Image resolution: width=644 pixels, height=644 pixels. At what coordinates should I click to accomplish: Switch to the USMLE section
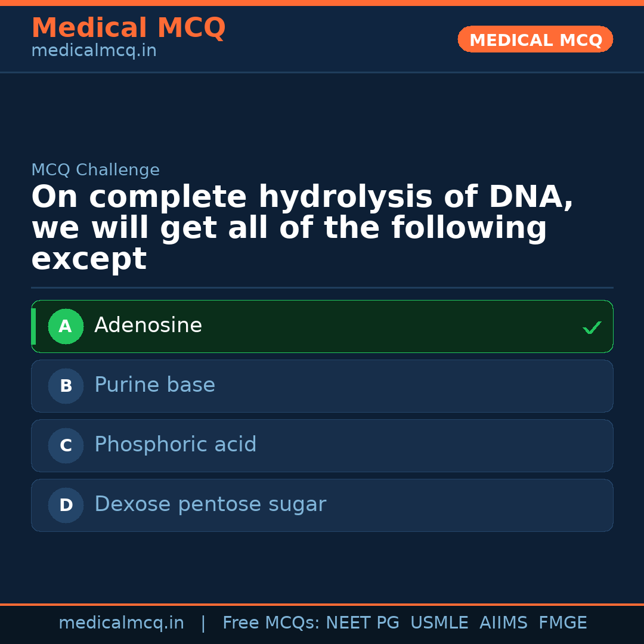tap(439, 623)
